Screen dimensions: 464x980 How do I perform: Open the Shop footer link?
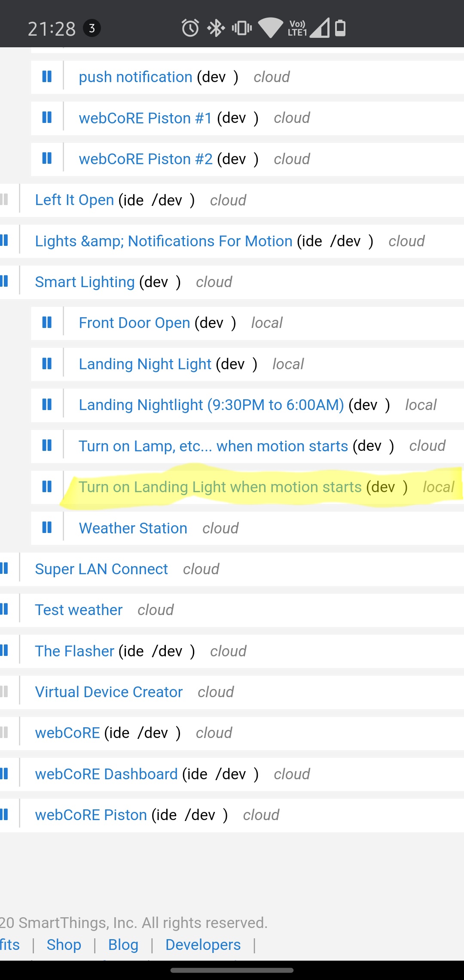pyautogui.click(x=64, y=945)
